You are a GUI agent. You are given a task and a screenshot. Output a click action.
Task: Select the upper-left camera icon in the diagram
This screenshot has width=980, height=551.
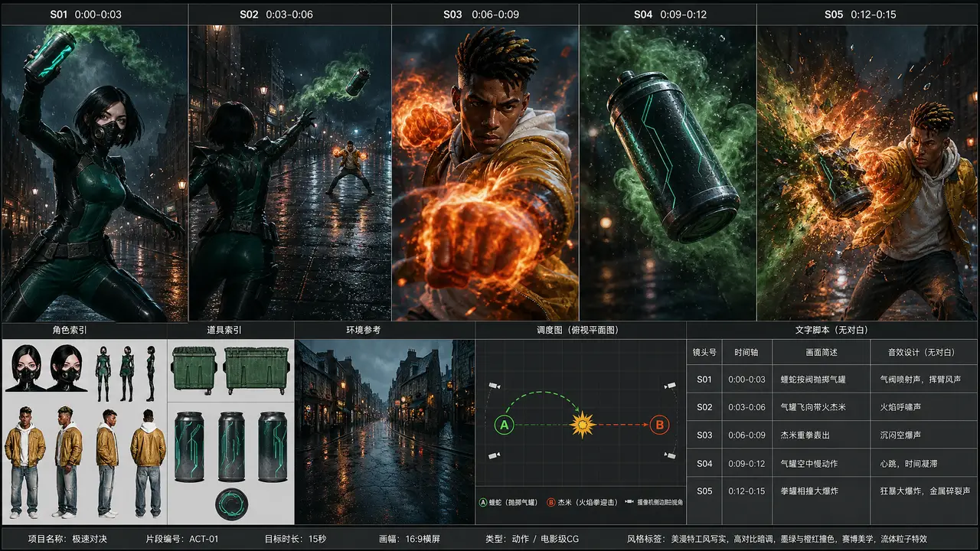coord(493,384)
